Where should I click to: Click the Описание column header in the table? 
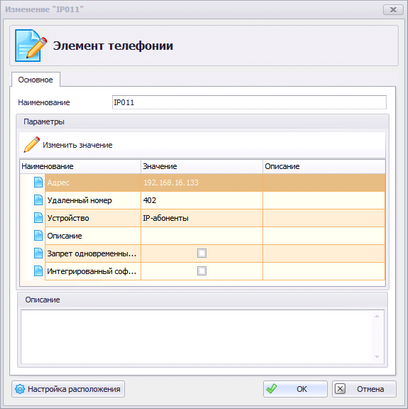(324, 166)
